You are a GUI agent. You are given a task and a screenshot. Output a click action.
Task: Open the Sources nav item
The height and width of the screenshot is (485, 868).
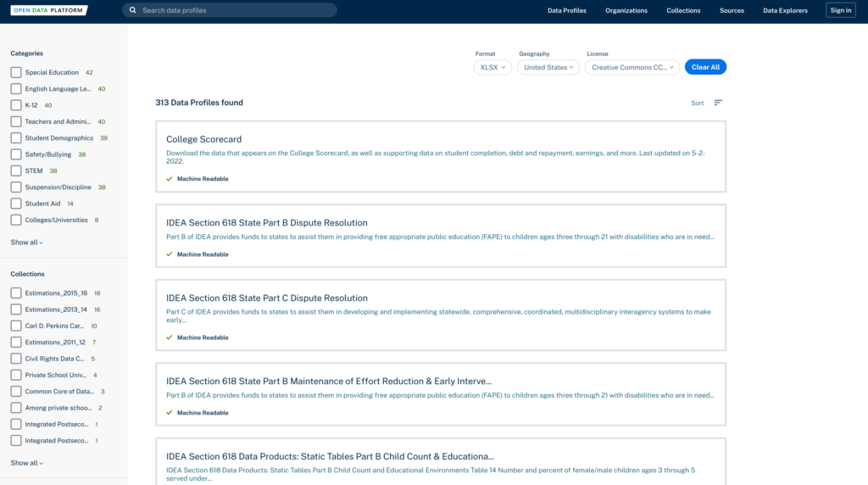[x=732, y=10]
